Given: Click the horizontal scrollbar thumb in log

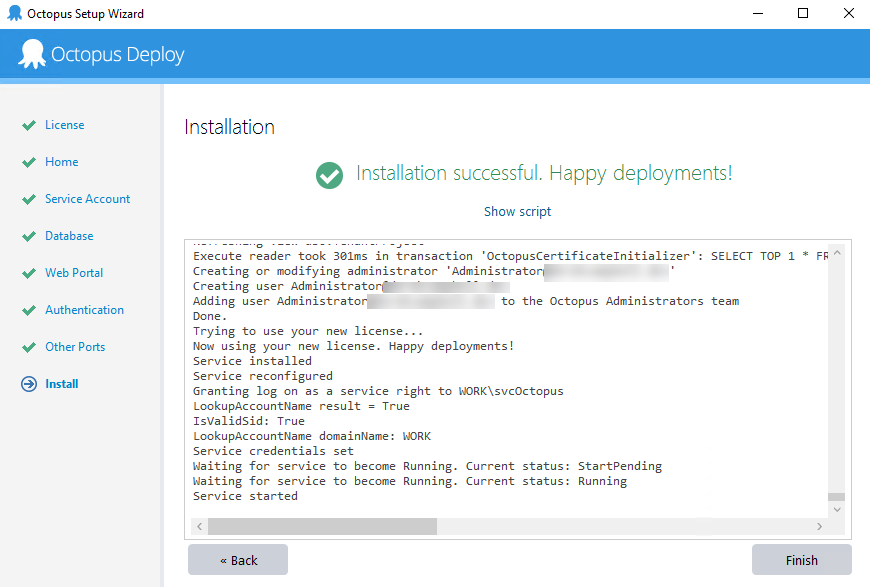Looking at the screenshot, I should pyautogui.click(x=322, y=526).
